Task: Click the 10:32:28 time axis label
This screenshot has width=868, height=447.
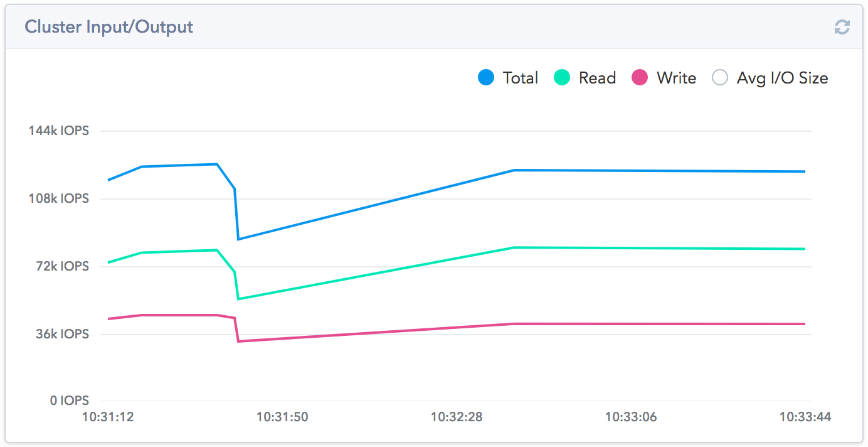Action: [x=457, y=417]
